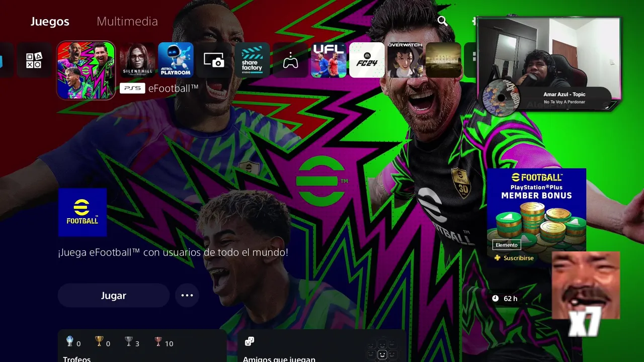This screenshot has height=362, width=644.
Task: Open the Media Gallery camera icon
Action: pyautogui.click(x=214, y=60)
